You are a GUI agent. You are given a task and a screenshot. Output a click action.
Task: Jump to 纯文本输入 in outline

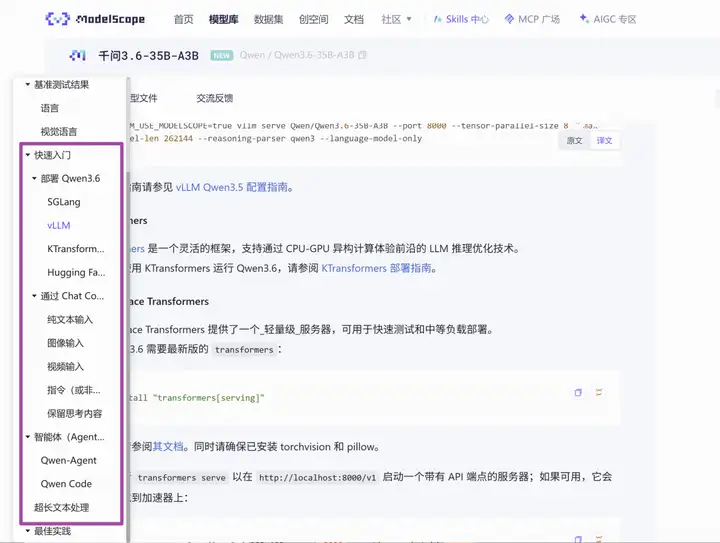70,319
